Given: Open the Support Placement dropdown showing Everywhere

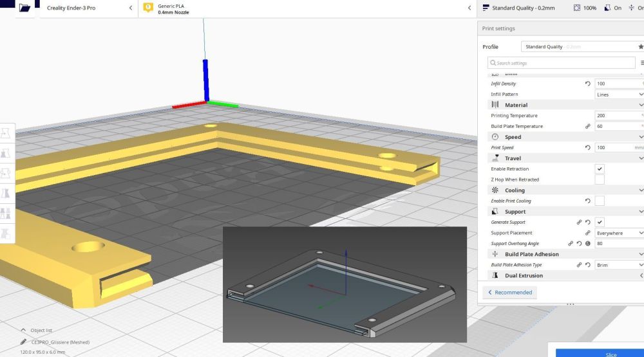Looking at the screenshot, I should 620,233.
